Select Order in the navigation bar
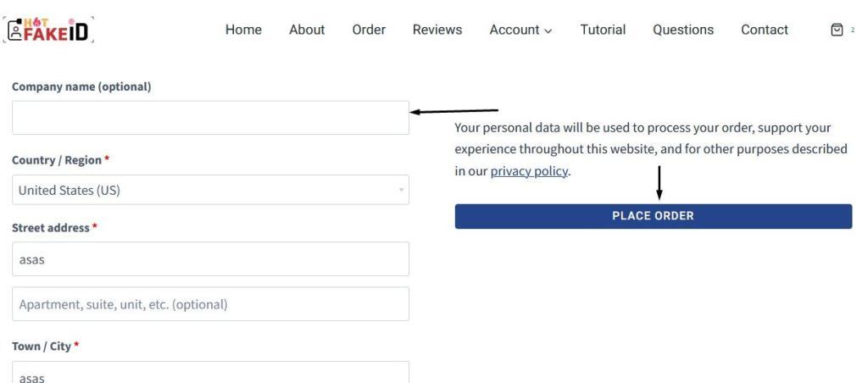 point(369,30)
